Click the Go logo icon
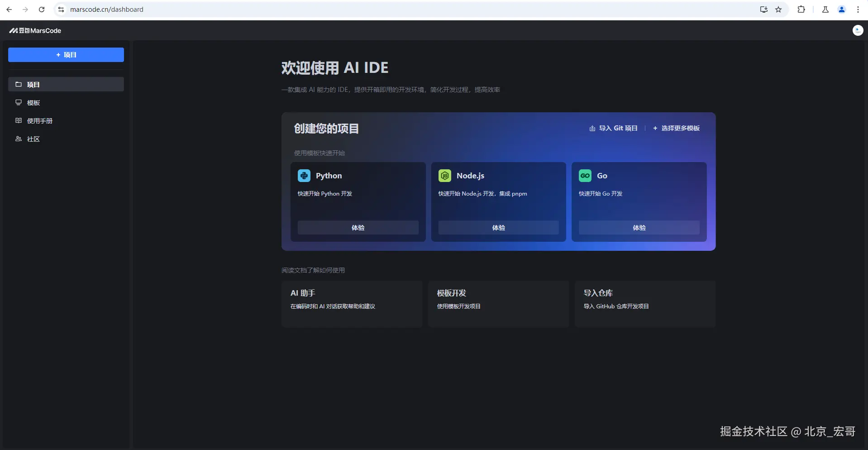 [585, 176]
